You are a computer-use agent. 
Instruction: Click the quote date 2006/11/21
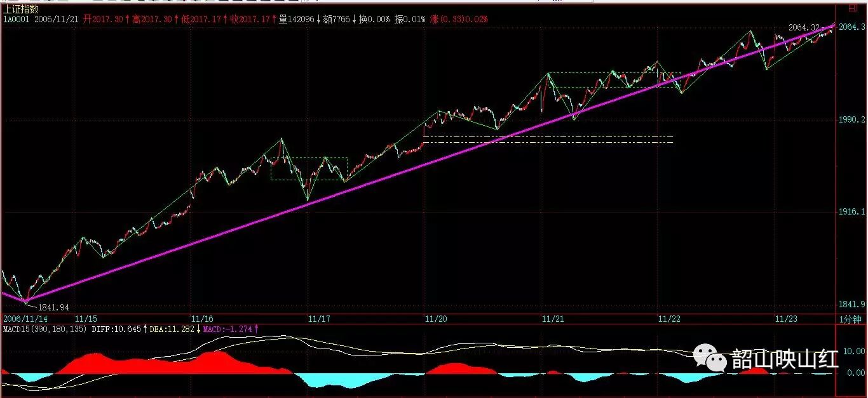(57, 20)
